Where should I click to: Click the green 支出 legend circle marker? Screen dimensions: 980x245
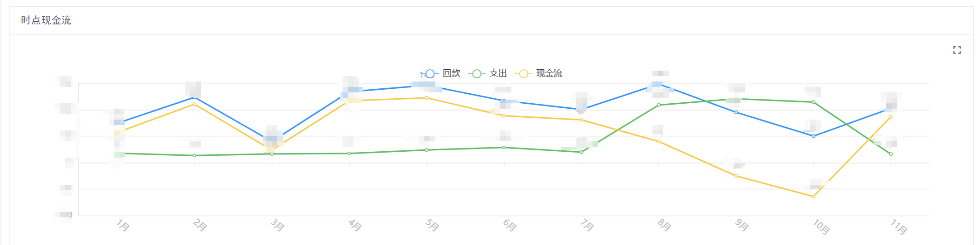coord(477,73)
